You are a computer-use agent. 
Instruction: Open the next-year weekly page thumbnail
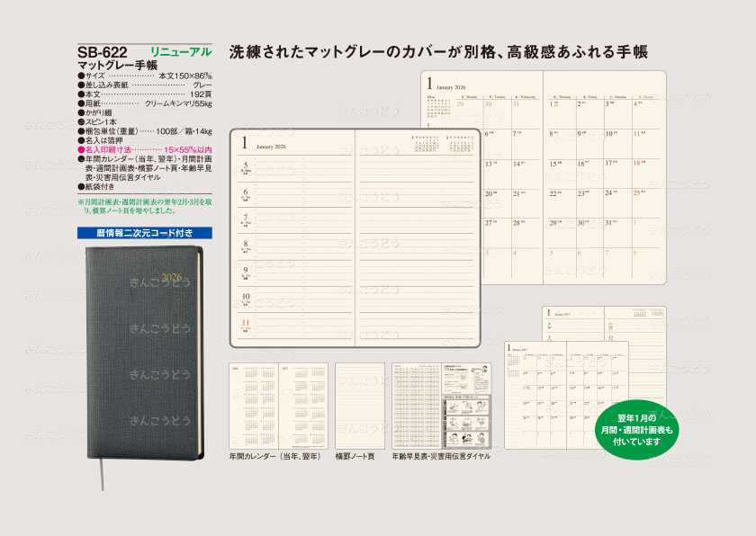[x=604, y=324]
